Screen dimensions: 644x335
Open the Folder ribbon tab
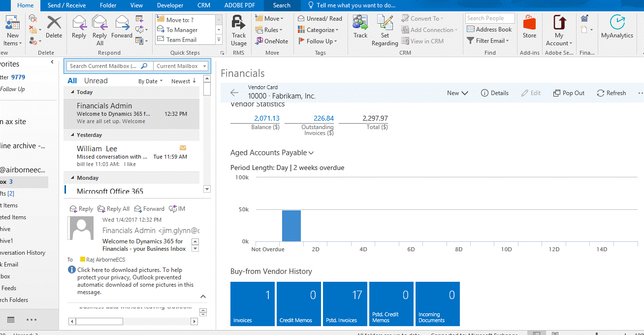click(108, 5)
